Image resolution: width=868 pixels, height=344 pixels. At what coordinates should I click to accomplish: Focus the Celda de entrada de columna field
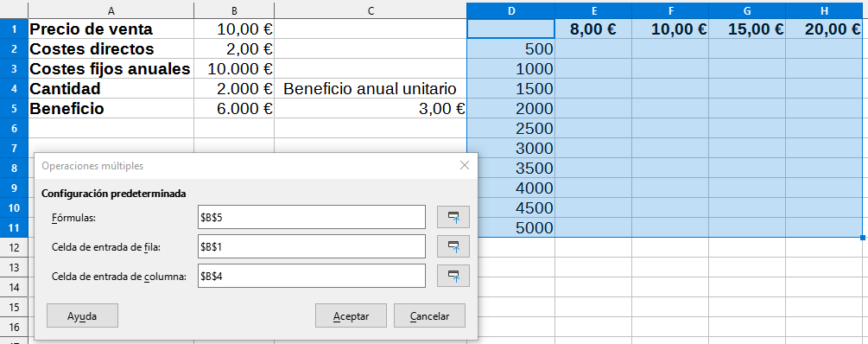(x=311, y=276)
